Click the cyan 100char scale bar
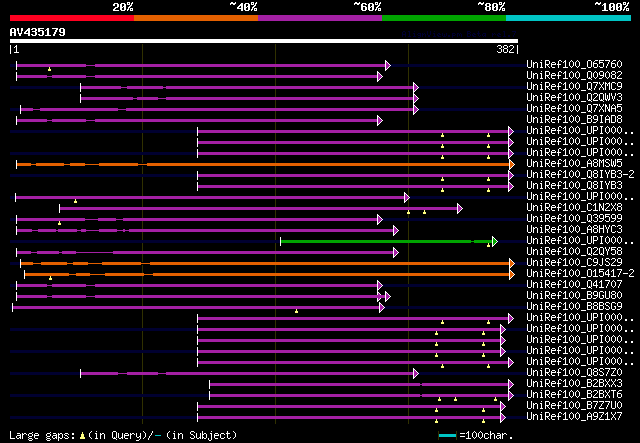The image size is (640, 443). 447,436
